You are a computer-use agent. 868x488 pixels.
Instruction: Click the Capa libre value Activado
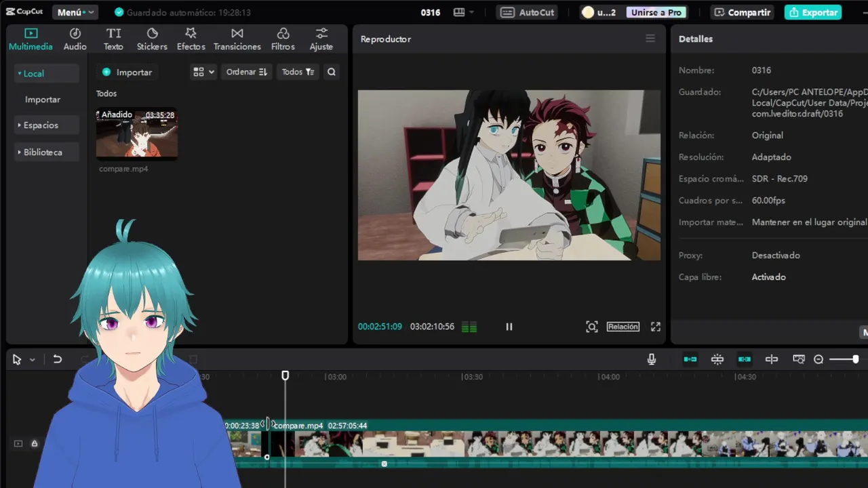tap(768, 277)
